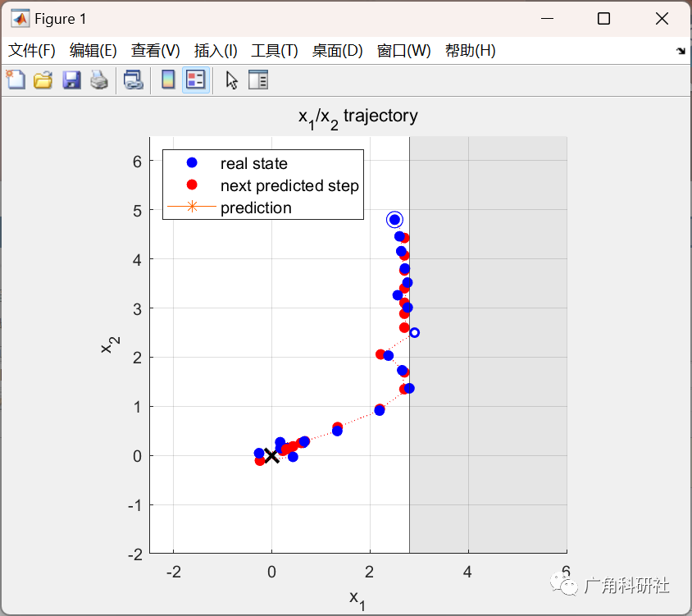Open the Property Inspector icon
Image resolution: width=692 pixels, height=616 pixels.
click(x=258, y=80)
